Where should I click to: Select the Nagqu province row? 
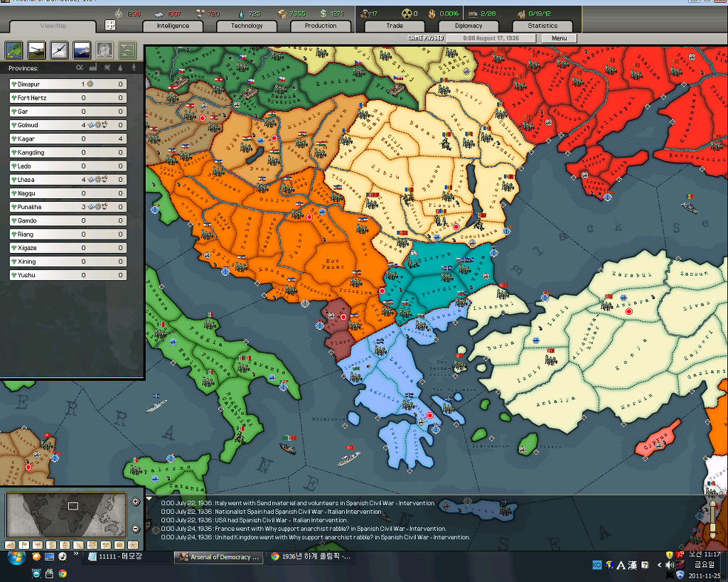point(68,193)
